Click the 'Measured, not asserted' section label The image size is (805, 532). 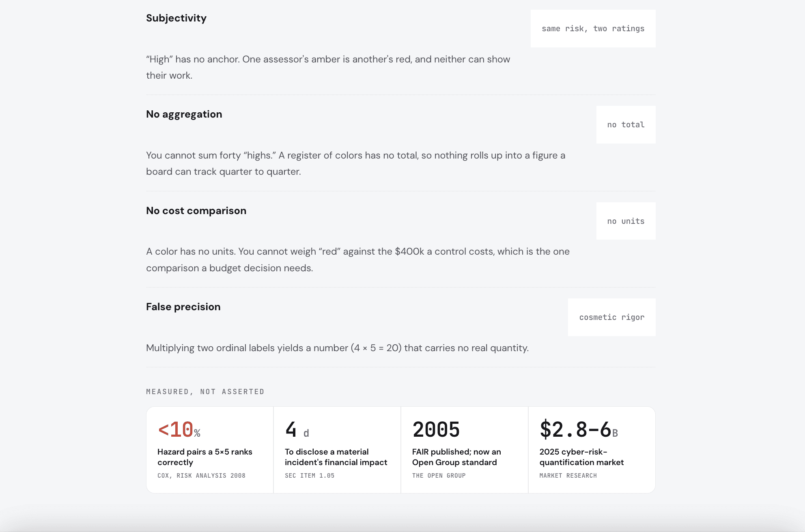tap(205, 392)
